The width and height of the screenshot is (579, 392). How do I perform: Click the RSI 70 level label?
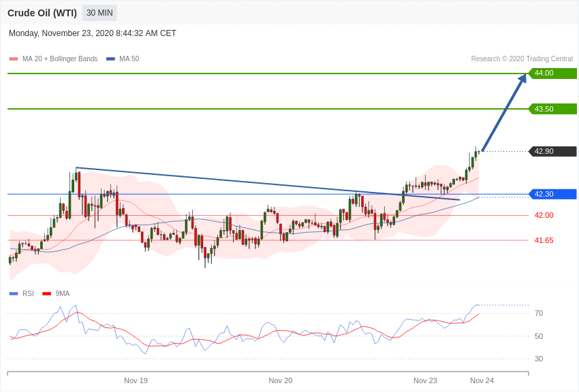click(539, 313)
